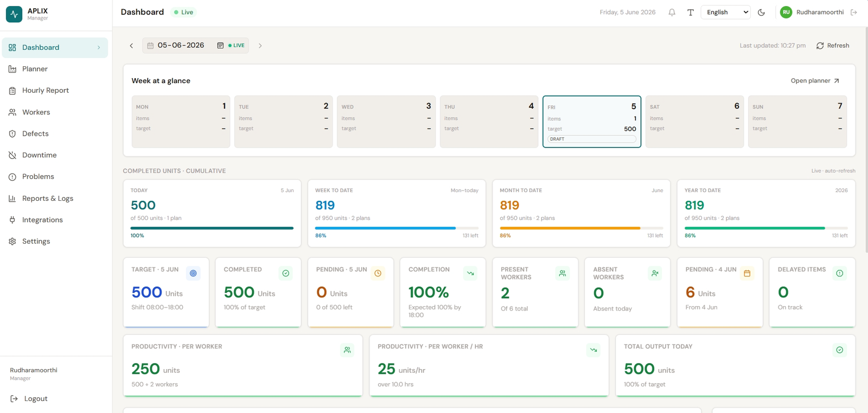Click the Productivity Per Worker/Hr trend icon
This screenshot has width=868, height=413.
coord(593,350)
